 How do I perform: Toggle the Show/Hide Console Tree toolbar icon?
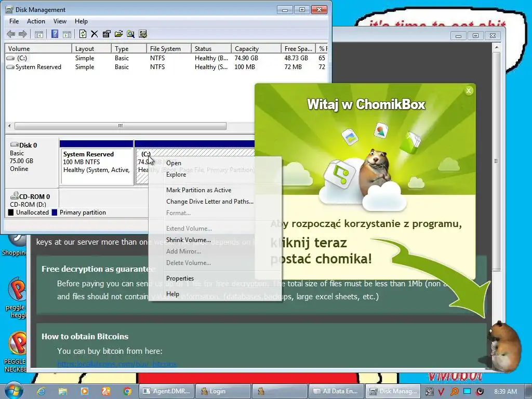click(x=38, y=34)
